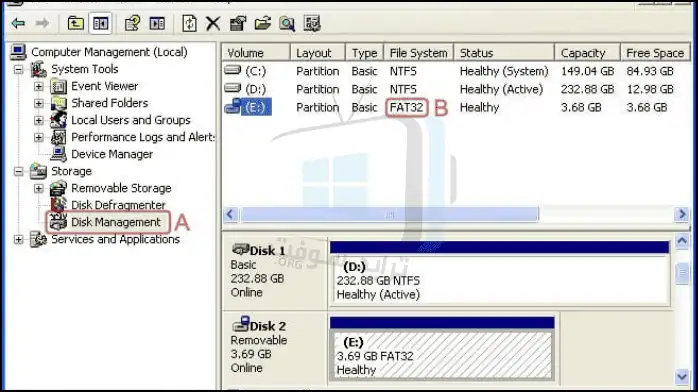Click the black X delete toolbar icon
This screenshot has width=698, height=392.
tap(213, 23)
